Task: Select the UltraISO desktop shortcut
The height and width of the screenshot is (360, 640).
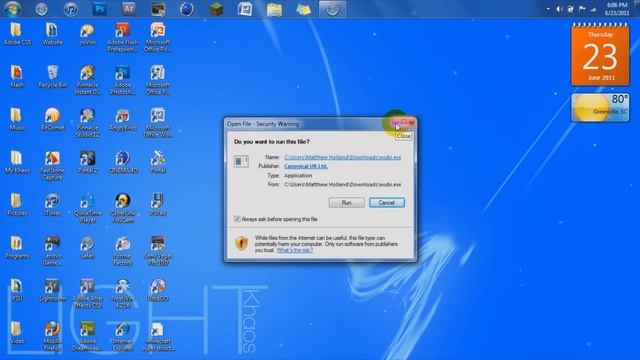Action: pyautogui.click(x=158, y=290)
